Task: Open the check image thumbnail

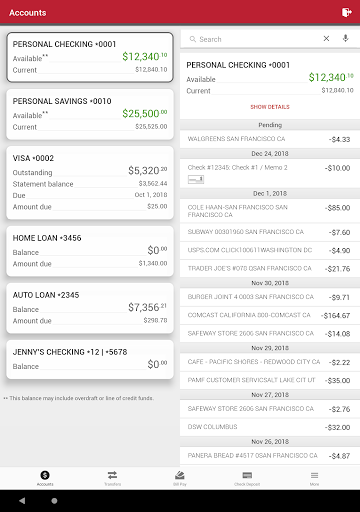Action: pyautogui.click(x=196, y=180)
